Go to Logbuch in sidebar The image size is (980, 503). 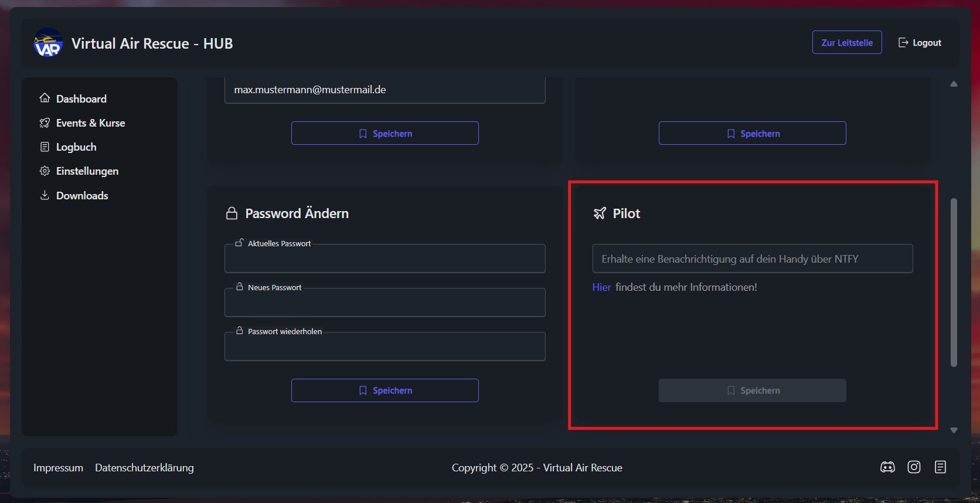[76, 147]
